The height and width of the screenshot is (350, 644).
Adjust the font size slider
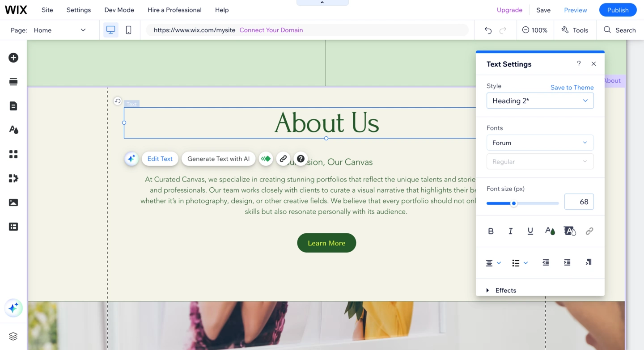pos(513,203)
